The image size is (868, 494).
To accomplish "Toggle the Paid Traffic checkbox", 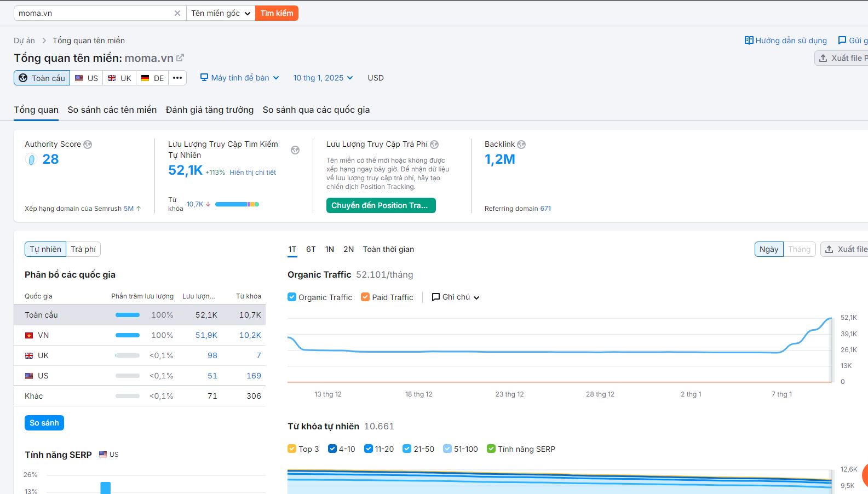I will 365,297.
